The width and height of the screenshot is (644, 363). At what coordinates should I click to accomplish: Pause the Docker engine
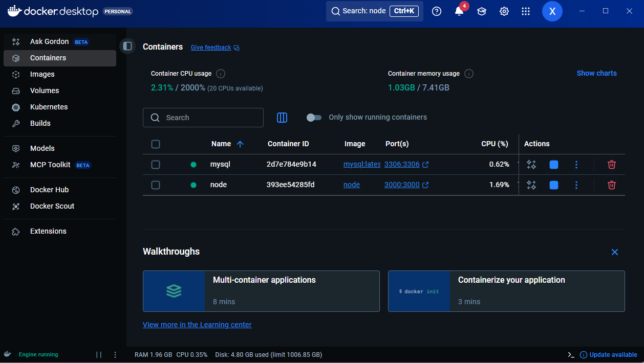pos(99,354)
